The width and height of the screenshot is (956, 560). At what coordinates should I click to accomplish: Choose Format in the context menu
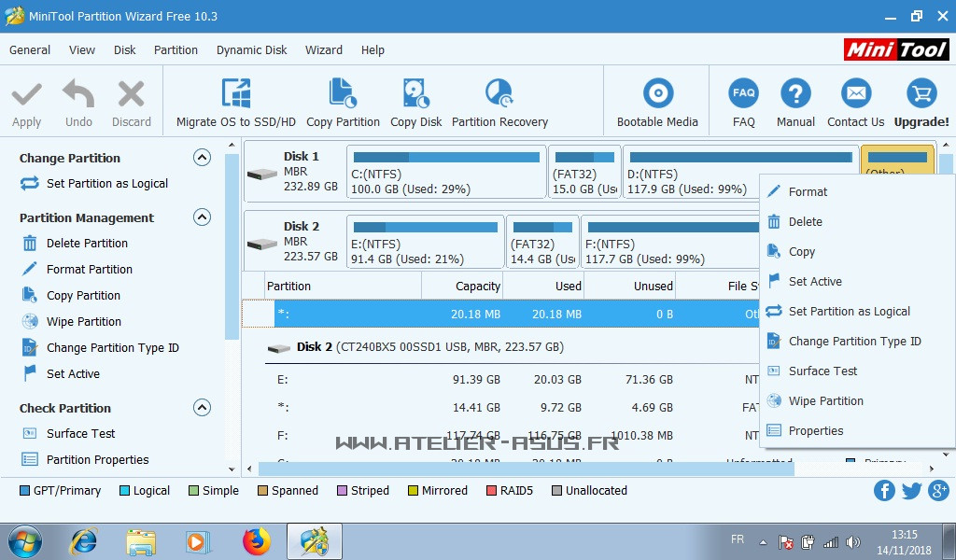857,192
